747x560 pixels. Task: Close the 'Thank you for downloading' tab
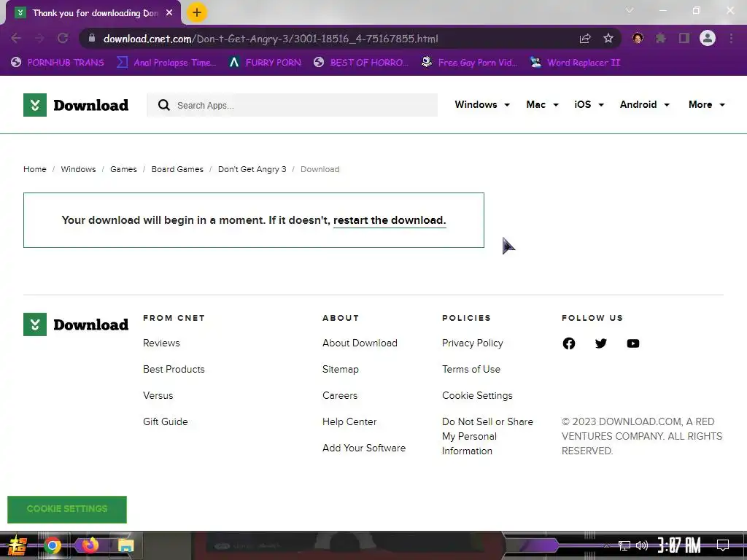169,13
